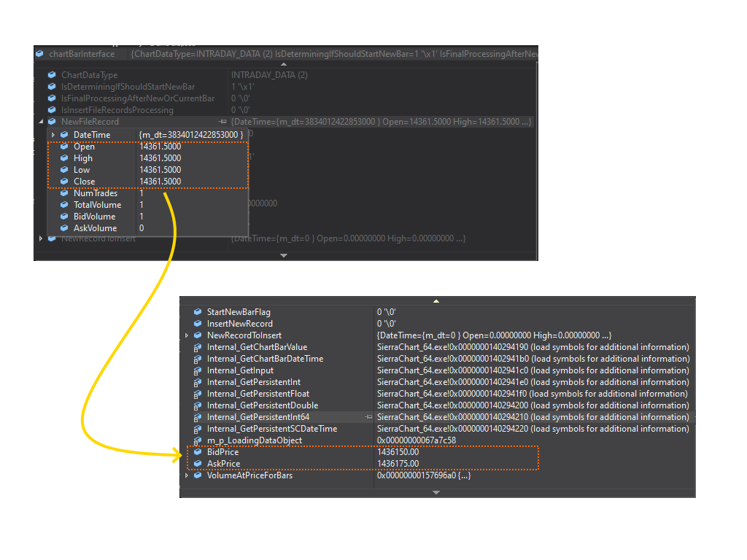Viewport: 747px width, 560px height.
Task: Click the m_p_LoadingDataObject member icon
Action: point(198,441)
